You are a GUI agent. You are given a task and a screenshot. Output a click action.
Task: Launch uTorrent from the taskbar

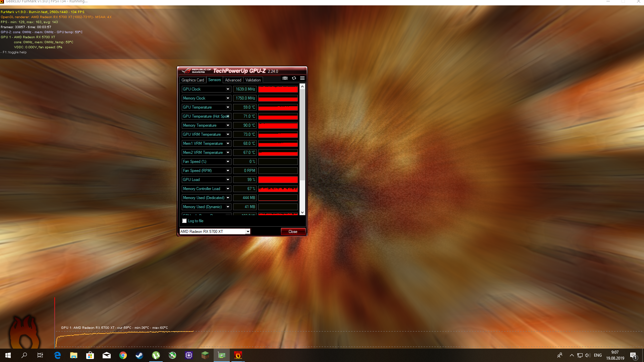pyautogui.click(x=156, y=355)
